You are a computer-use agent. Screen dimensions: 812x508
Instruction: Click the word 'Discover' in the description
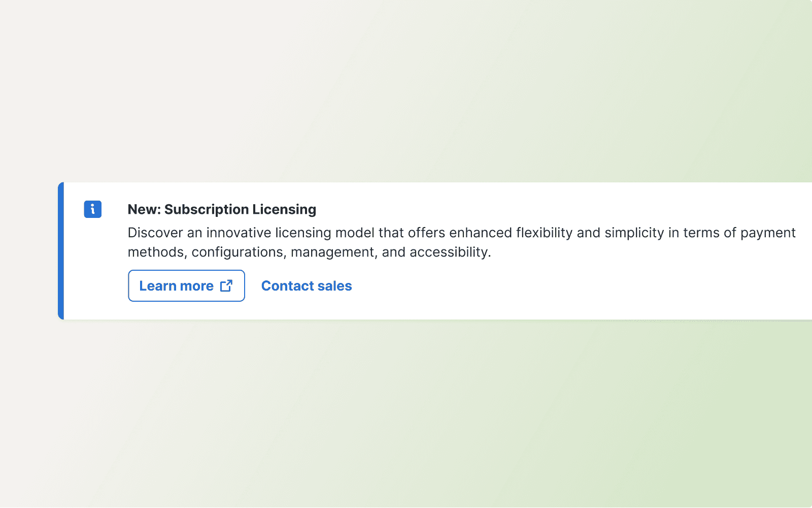click(155, 233)
